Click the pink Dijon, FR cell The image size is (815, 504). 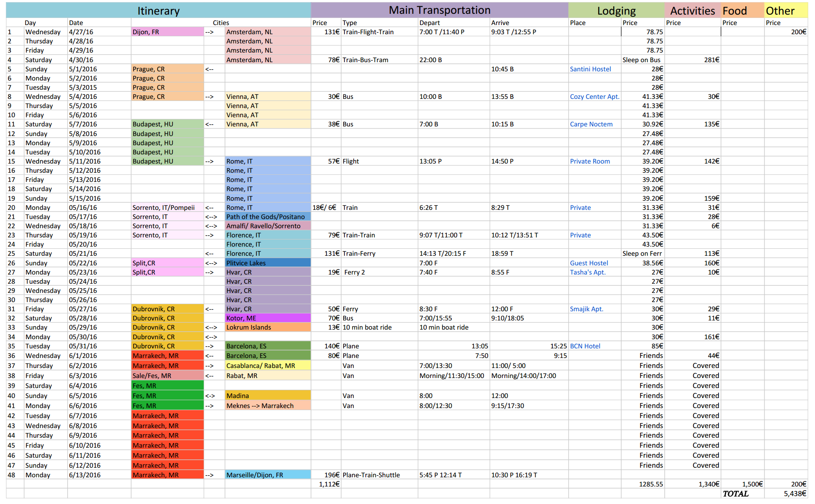[167, 32]
